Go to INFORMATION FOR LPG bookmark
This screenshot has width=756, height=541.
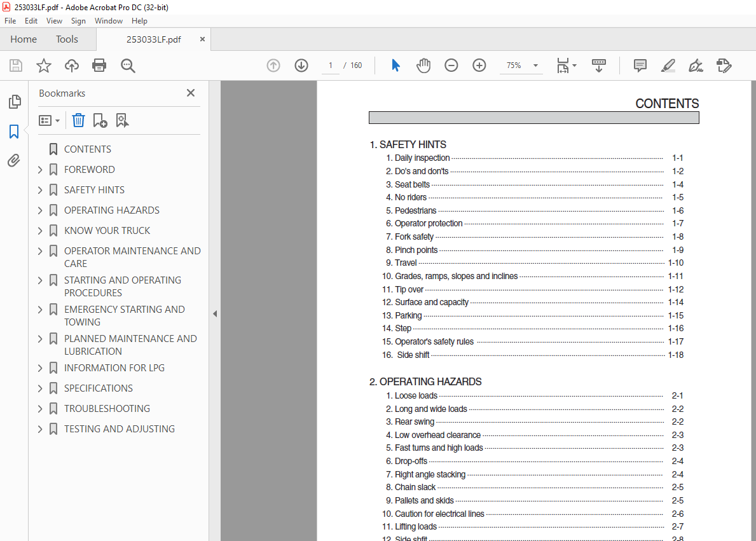(x=114, y=368)
